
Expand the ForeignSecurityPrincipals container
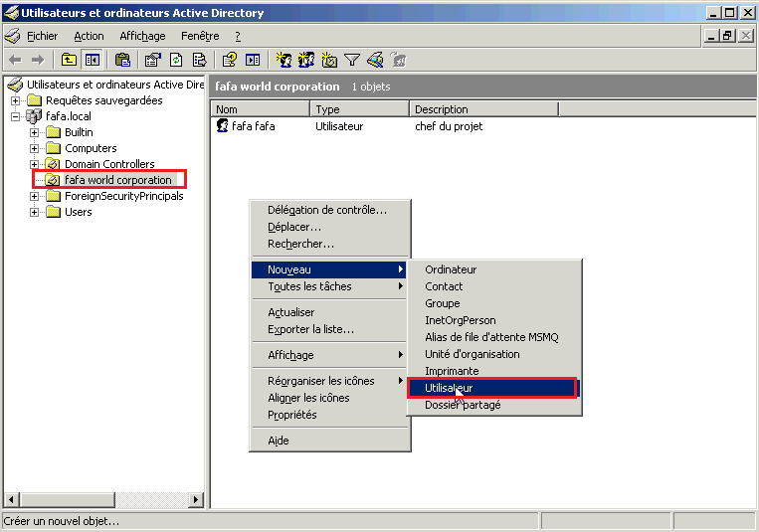[35, 197]
